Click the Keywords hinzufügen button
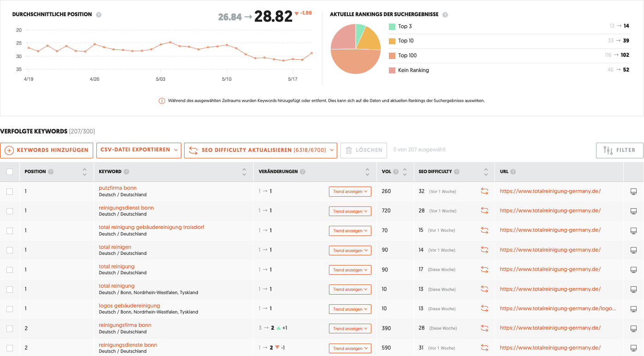This screenshot has height=356, width=644. [x=47, y=150]
